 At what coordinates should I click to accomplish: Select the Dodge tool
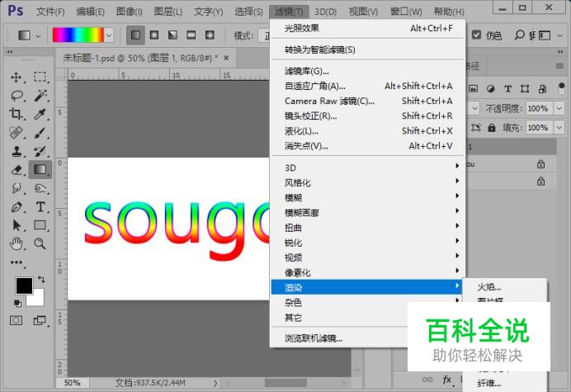coord(40,188)
